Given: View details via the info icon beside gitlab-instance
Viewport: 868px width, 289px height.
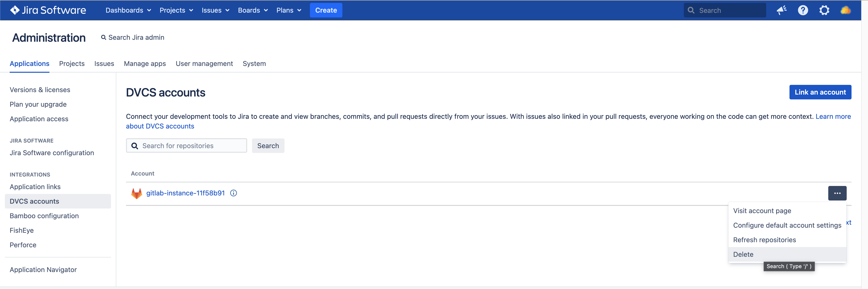Looking at the screenshot, I should pyautogui.click(x=233, y=193).
